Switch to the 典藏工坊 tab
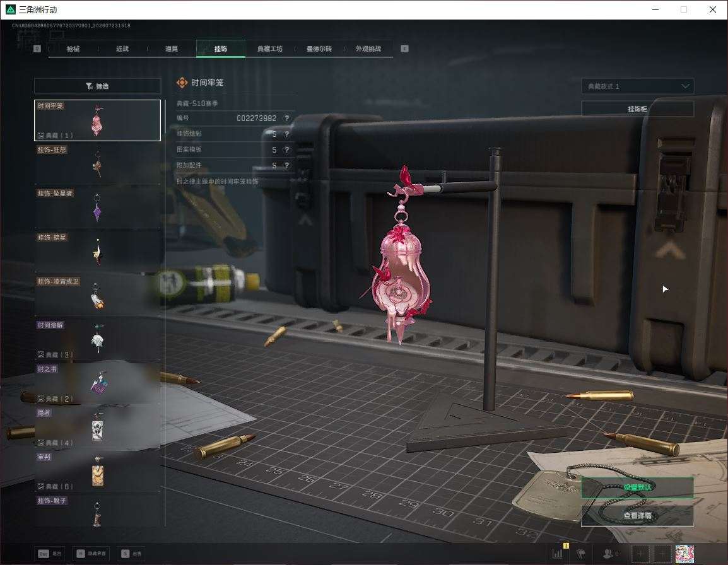This screenshot has height=565, width=728. (270, 49)
